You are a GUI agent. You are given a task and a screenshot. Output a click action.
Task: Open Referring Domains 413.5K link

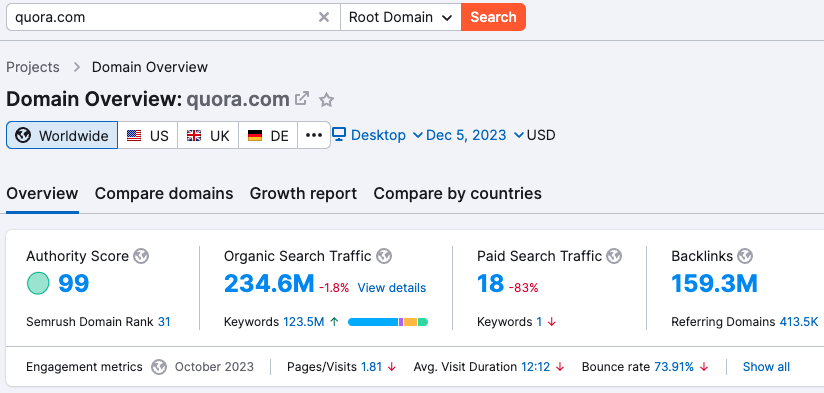[x=799, y=322]
